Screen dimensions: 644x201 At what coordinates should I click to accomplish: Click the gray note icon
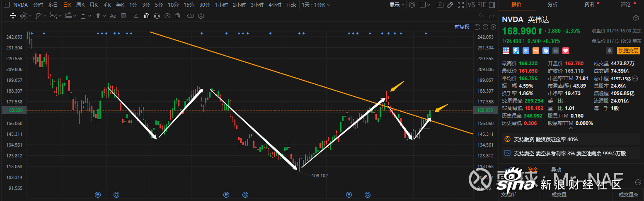[x=556, y=51]
